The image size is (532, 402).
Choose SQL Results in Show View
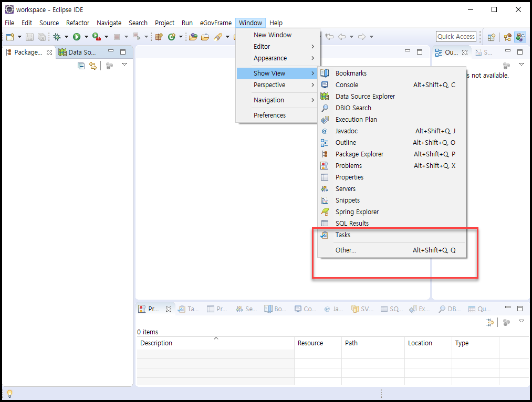[x=392, y=224]
